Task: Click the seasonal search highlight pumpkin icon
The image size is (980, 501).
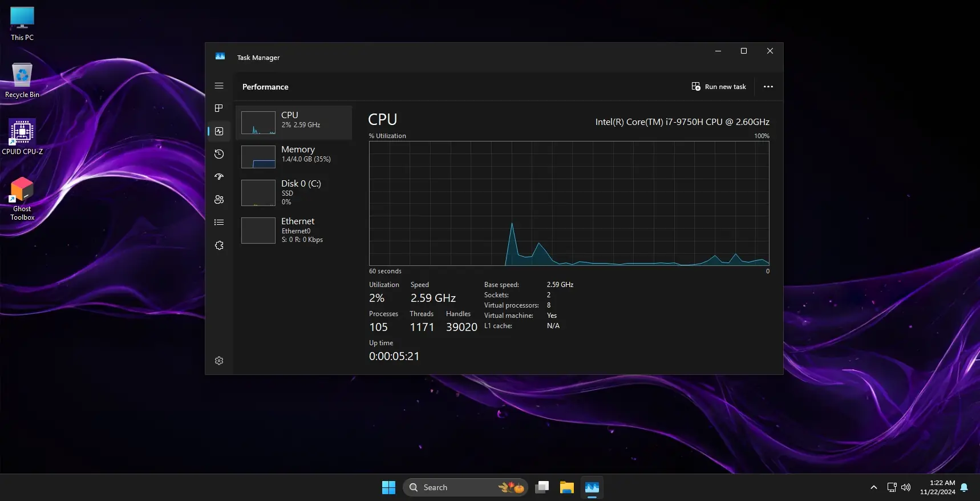Action: point(512,487)
